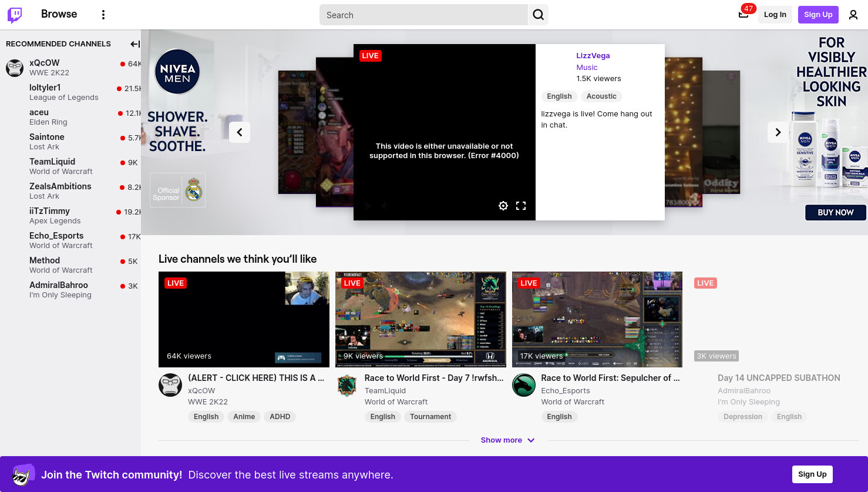Enter fullscreen on featured video
The image size is (868, 492).
click(521, 206)
